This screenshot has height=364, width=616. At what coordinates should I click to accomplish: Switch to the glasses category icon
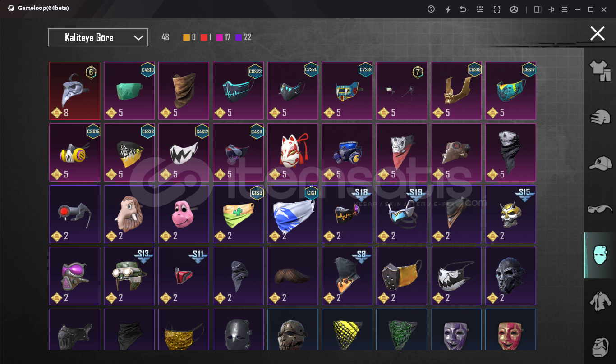[x=600, y=209]
